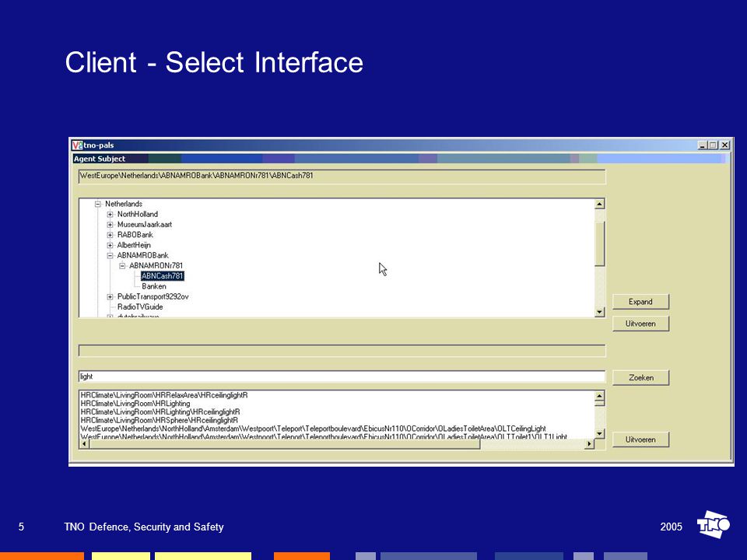Select result HRClimate\LivingRoom\HRLighting\HRceilinglightR
The width and height of the screenshot is (747, 560).
pos(160,412)
